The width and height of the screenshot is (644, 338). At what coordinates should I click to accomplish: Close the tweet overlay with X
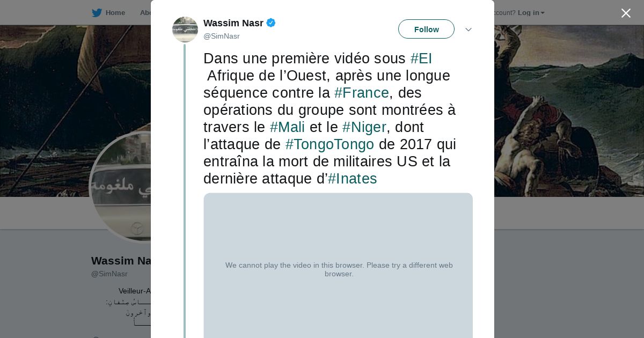pos(626,13)
